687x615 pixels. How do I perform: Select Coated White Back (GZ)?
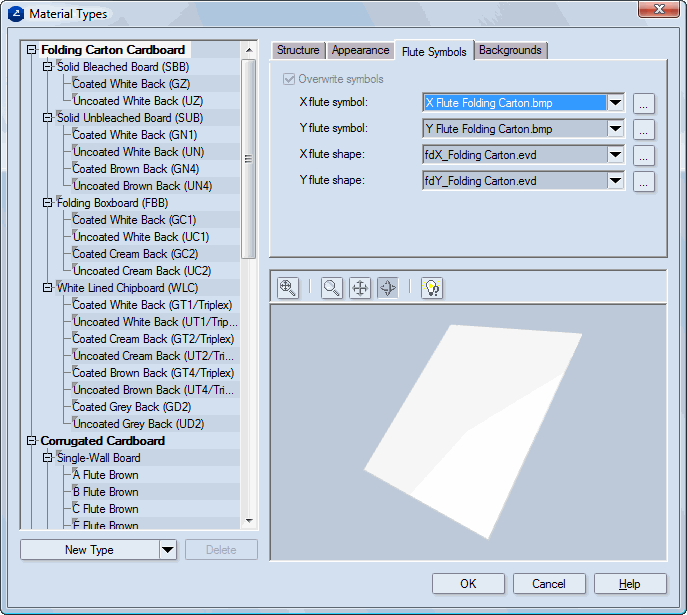[131, 84]
